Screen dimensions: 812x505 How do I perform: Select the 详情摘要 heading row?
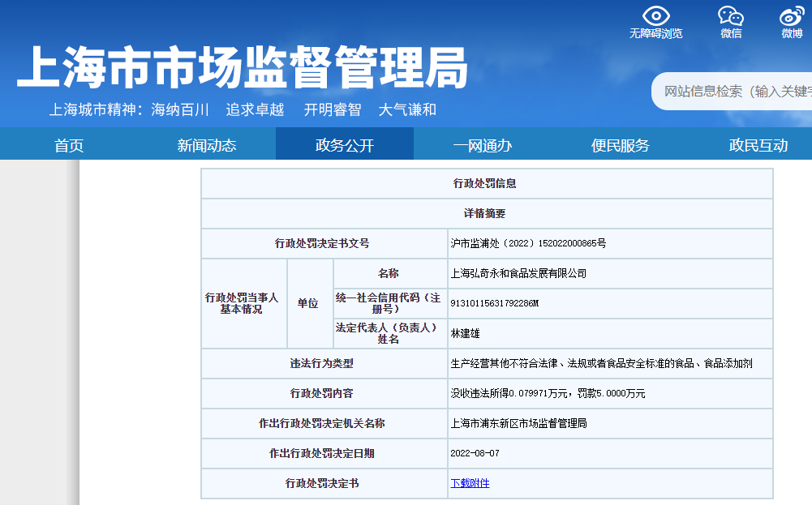coord(487,213)
